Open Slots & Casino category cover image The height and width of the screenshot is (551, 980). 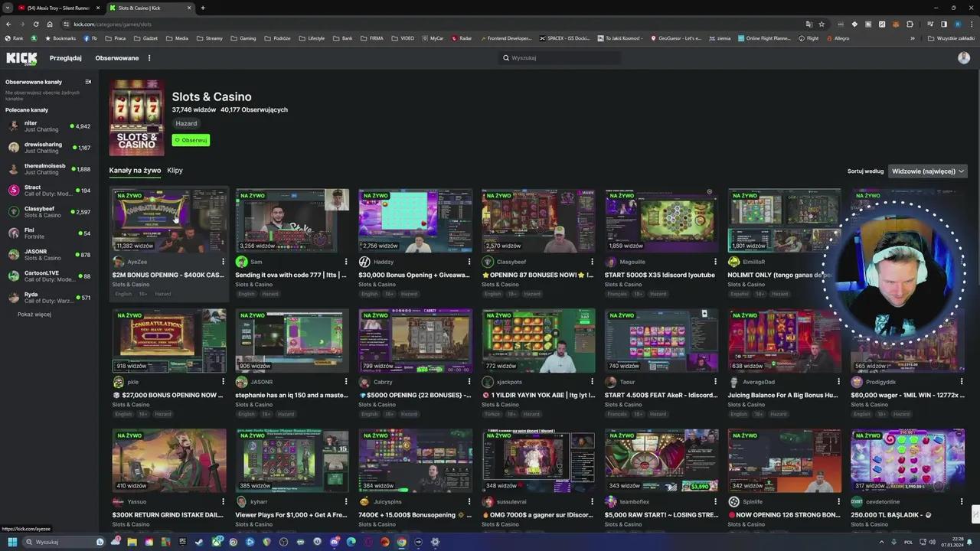click(137, 118)
